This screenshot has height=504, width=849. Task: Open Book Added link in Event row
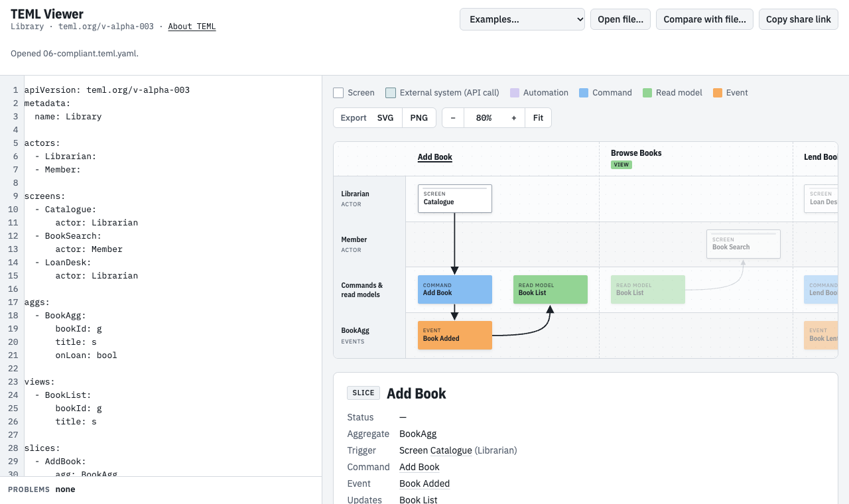(x=424, y=483)
